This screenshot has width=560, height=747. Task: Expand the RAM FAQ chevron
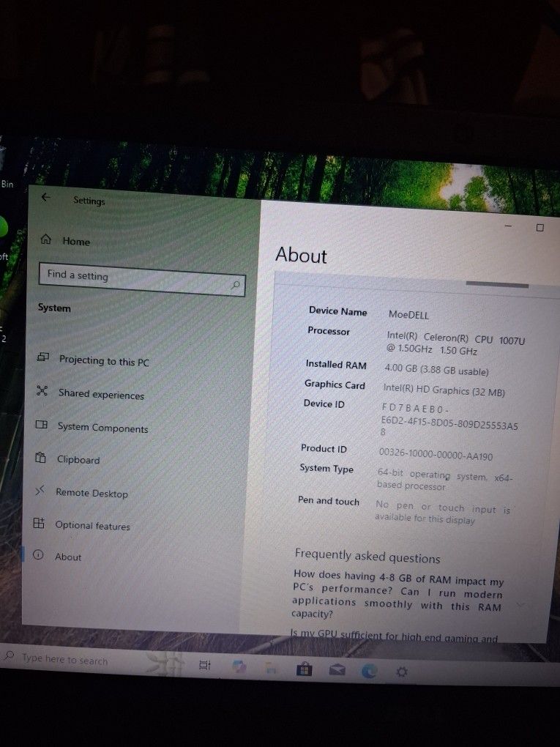pos(520,604)
